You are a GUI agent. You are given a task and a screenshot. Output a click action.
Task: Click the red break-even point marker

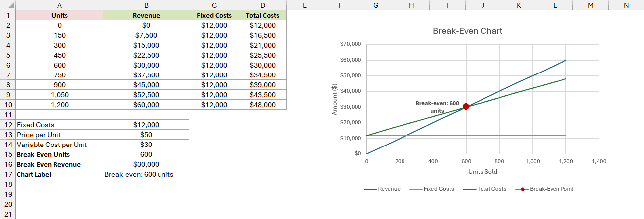466,106
